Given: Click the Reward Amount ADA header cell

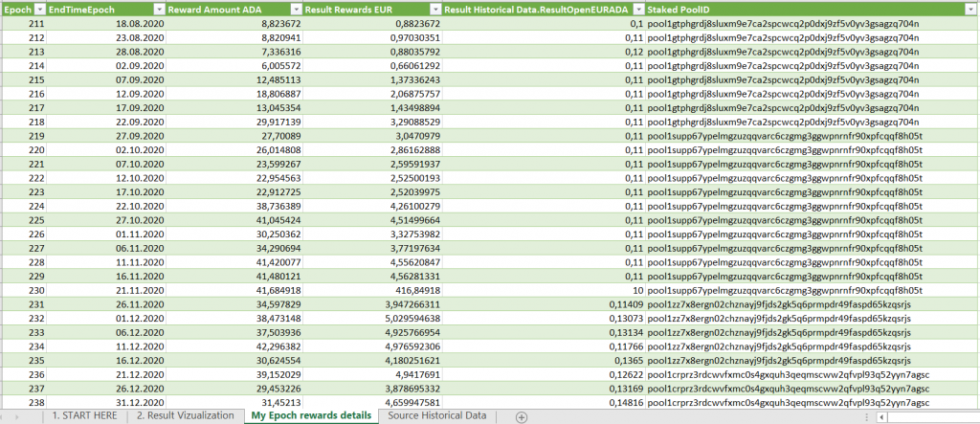Looking at the screenshot, I should point(235,10).
